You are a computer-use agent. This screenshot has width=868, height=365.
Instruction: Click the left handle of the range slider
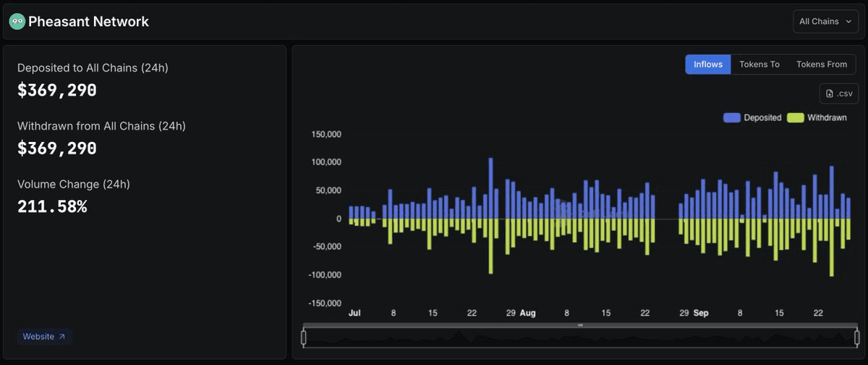[x=304, y=337]
